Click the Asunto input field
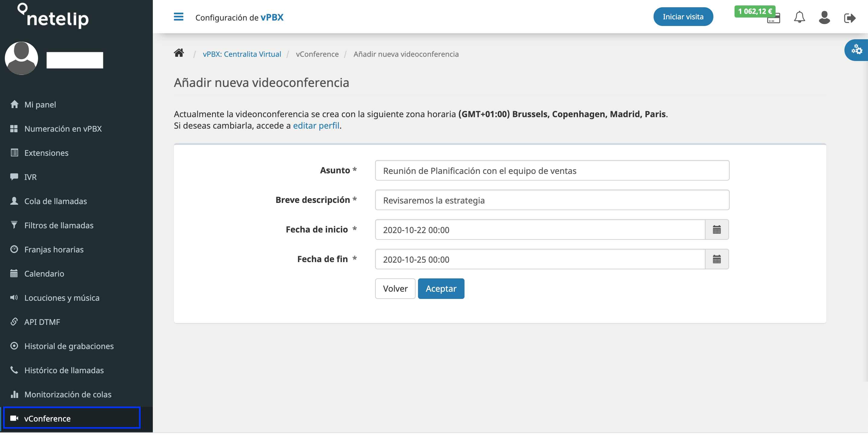868x436 pixels. tap(552, 170)
